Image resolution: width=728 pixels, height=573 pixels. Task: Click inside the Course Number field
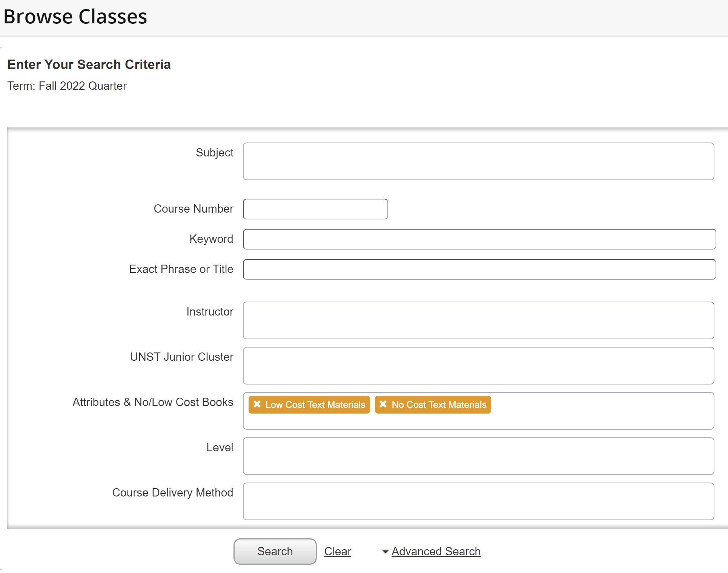pyautogui.click(x=315, y=209)
